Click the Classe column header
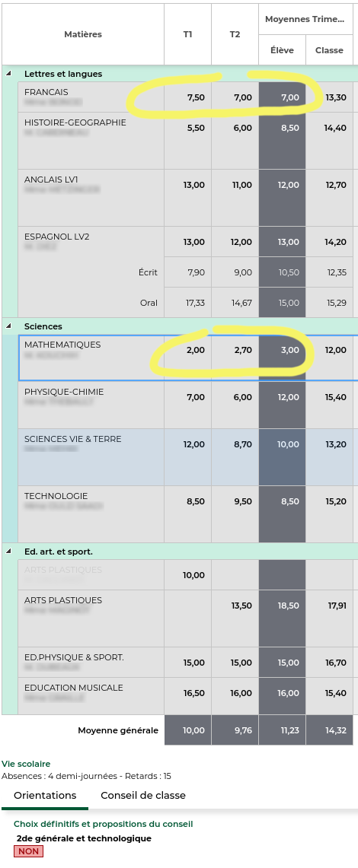This screenshot has height=868, width=358. click(x=329, y=49)
